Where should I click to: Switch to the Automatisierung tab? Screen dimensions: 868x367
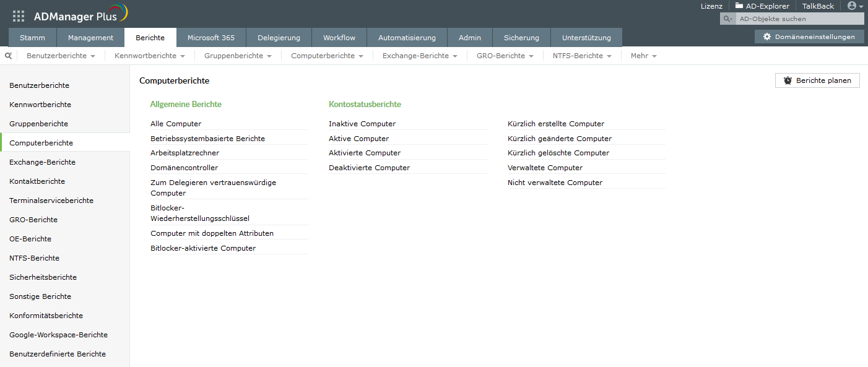[x=407, y=38]
